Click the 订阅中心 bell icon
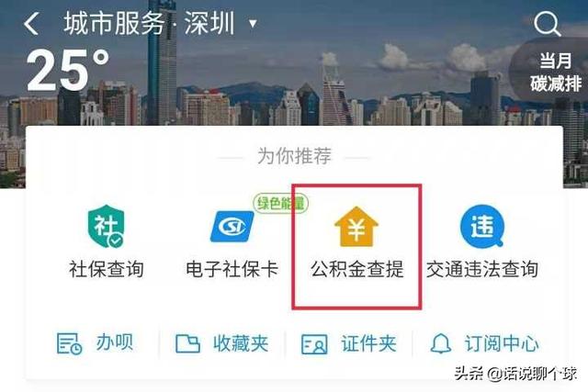Image resolution: width=588 pixels, height=392 pixels. click(441, 343)
